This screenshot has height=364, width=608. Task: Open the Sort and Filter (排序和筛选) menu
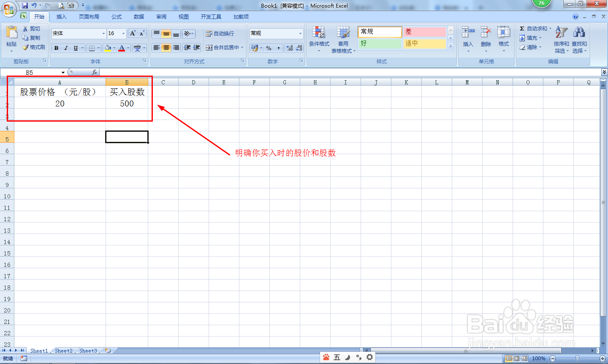coord(561,40)
